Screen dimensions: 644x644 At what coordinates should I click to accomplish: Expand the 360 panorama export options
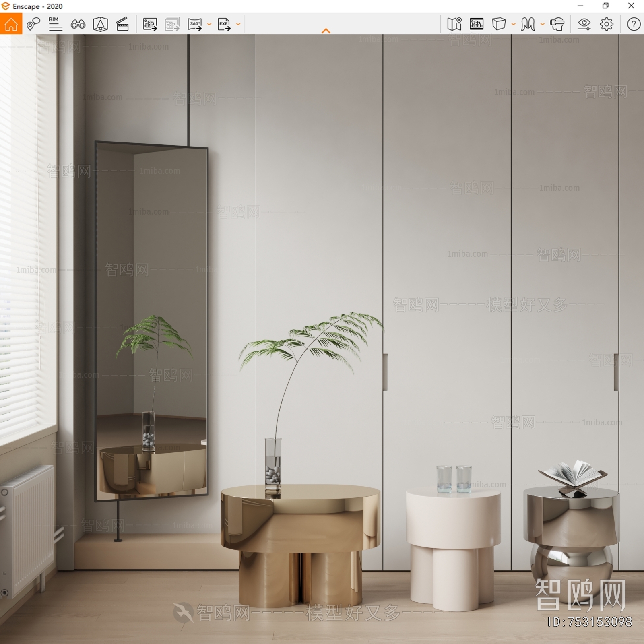[x=209, y=24]
